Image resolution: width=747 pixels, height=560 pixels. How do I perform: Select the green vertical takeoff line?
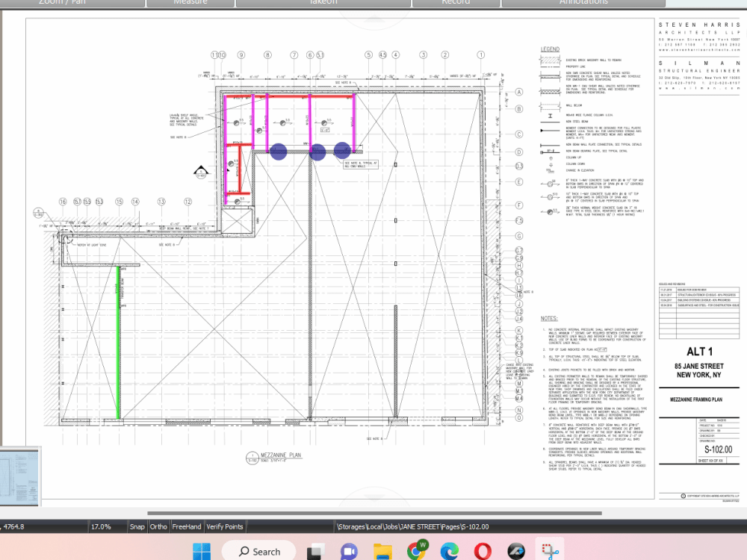pos(118,343)
